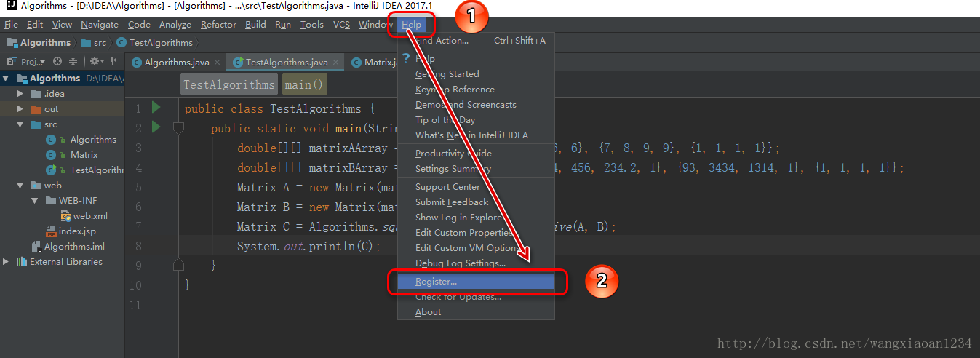Open the Refactor menu

[218, 25]
